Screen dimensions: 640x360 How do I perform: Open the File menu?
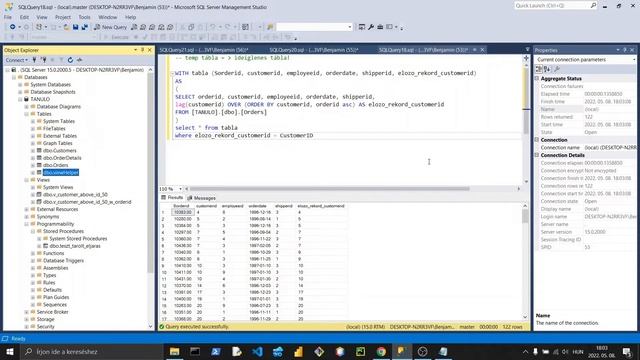(8, 17)
